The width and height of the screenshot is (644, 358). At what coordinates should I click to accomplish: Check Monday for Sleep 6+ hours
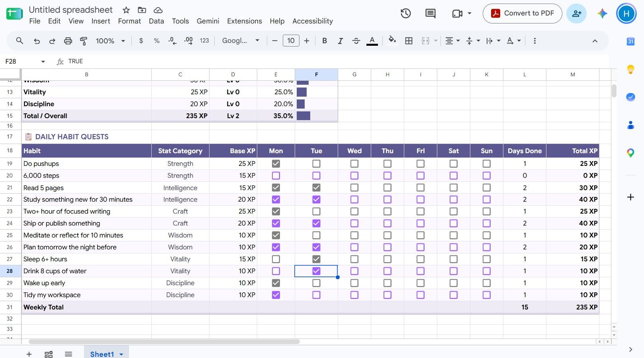(276, 259)
